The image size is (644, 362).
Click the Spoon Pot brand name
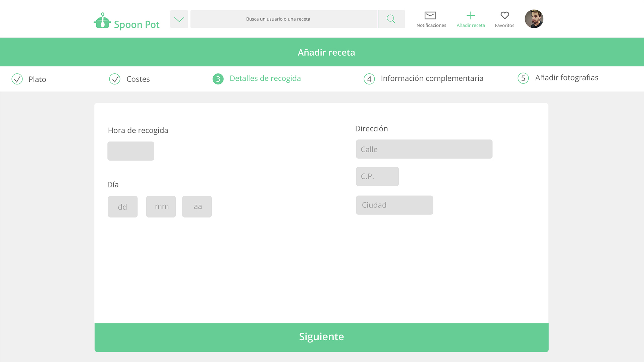[137, 24]
